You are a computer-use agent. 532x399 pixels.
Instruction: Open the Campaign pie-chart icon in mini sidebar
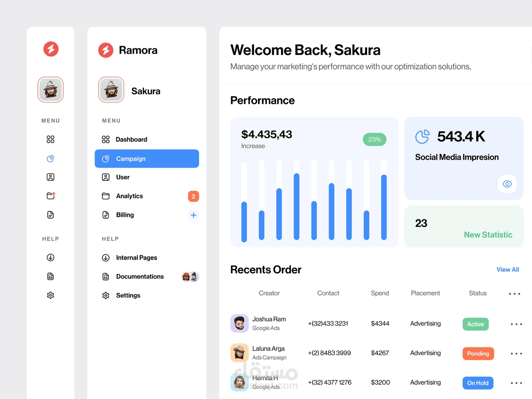click(x=51, y=158)
